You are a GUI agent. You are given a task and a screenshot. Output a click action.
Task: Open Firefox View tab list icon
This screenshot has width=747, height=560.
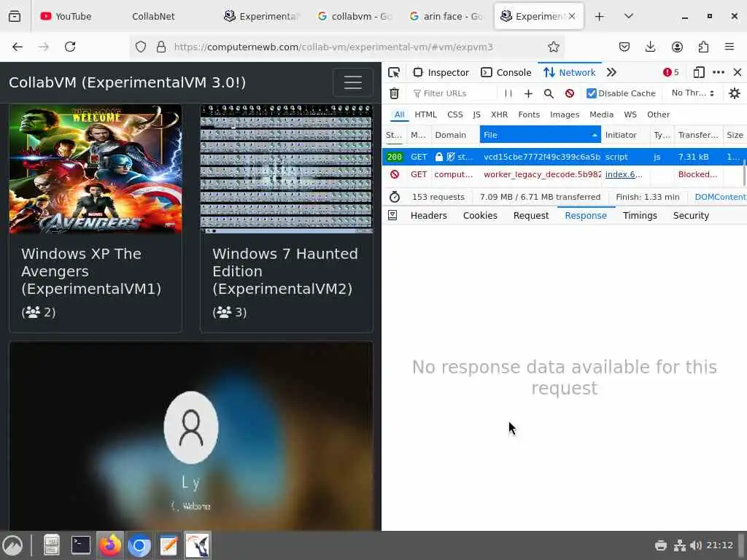[15, 16]
